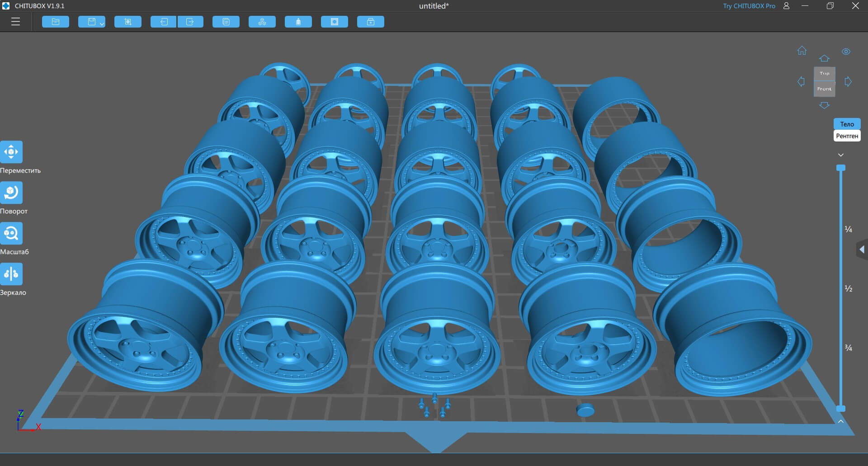The image size is (868, 466).
Task: Switch to Рентген (X-ray) view mode
Action: (x=847, y=136)
